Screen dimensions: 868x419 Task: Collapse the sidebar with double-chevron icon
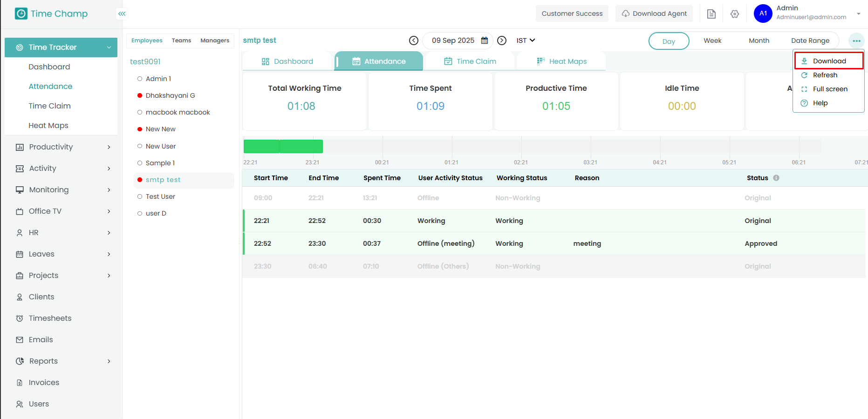[122, 14]
